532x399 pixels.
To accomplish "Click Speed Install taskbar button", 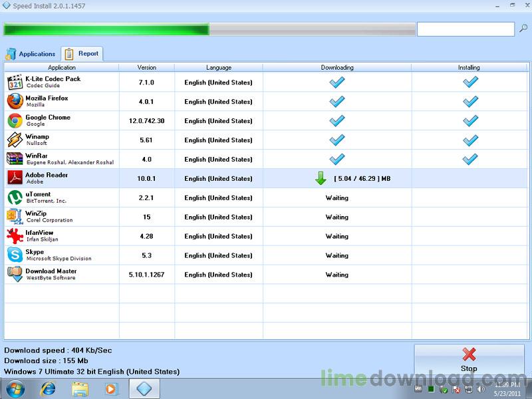I will coord(144,389).
